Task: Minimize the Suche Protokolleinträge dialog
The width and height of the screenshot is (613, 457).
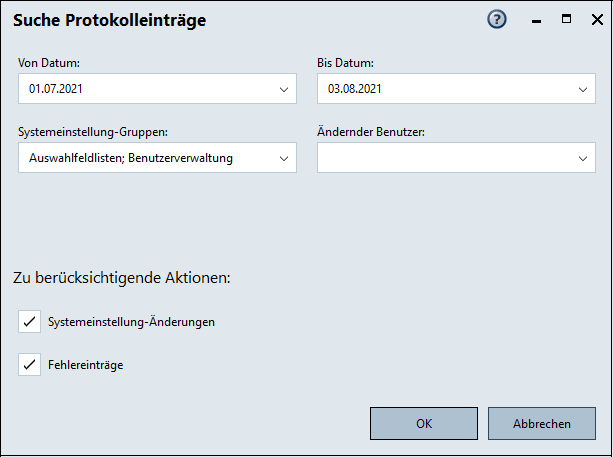Action: coord(537,19)
